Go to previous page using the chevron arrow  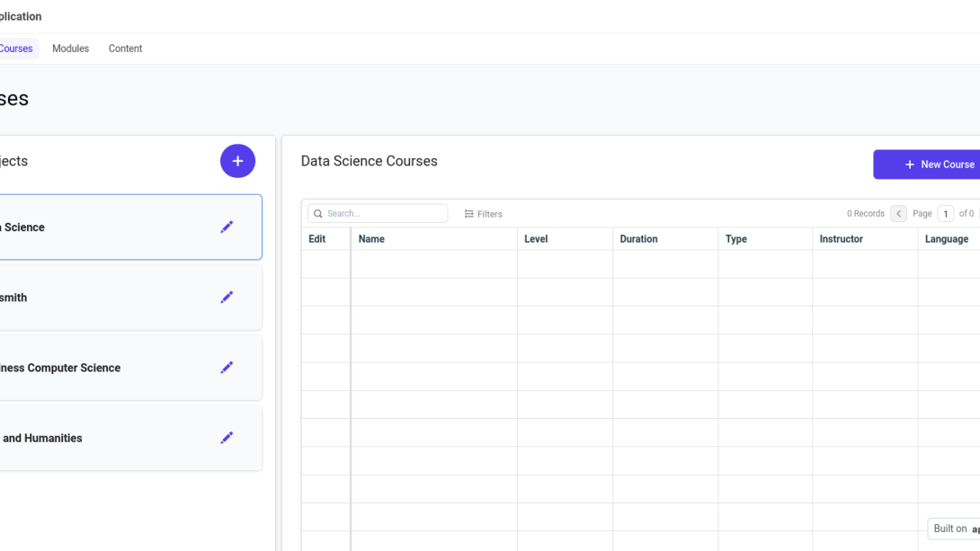pos(899,214)
